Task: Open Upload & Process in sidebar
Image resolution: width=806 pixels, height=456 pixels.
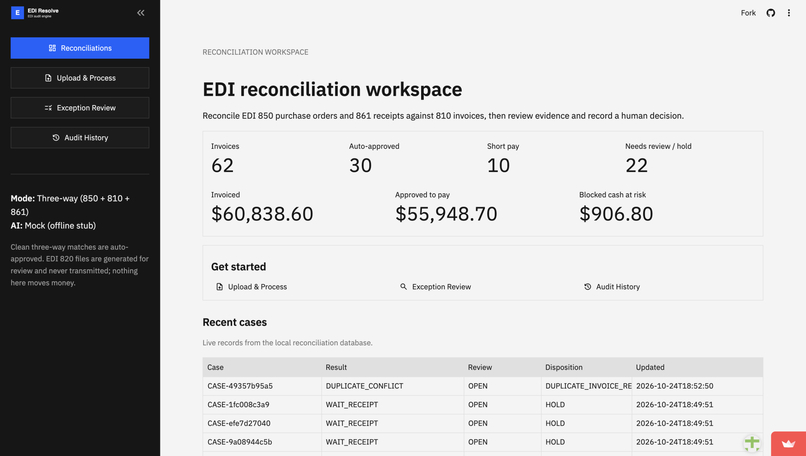Action: [80, 78]
